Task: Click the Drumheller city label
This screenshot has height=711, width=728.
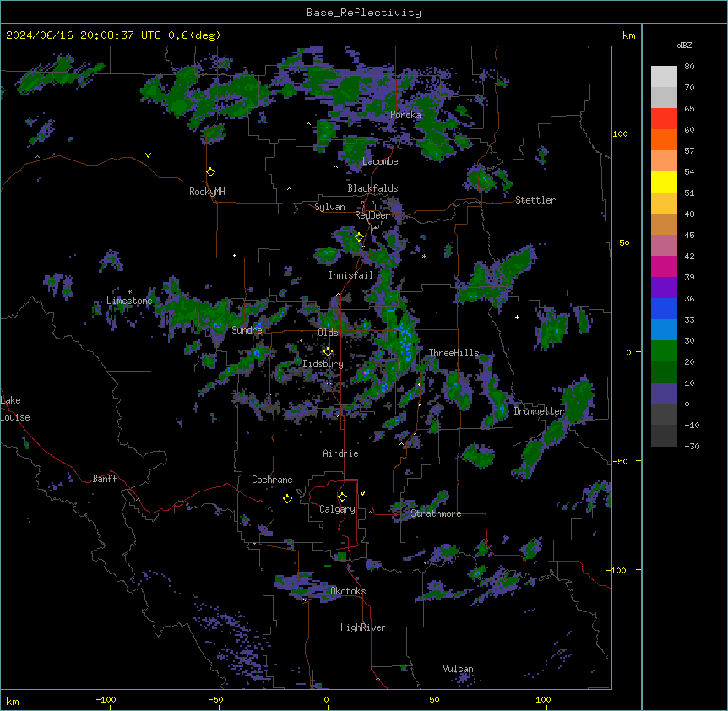Action: (539, 411)
